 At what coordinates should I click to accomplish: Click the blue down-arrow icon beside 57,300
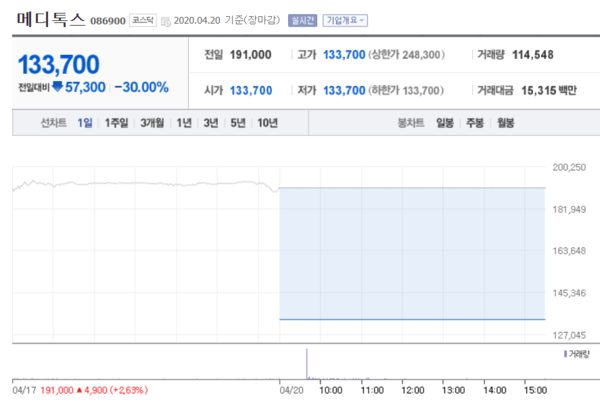click(x=57, y=87)
